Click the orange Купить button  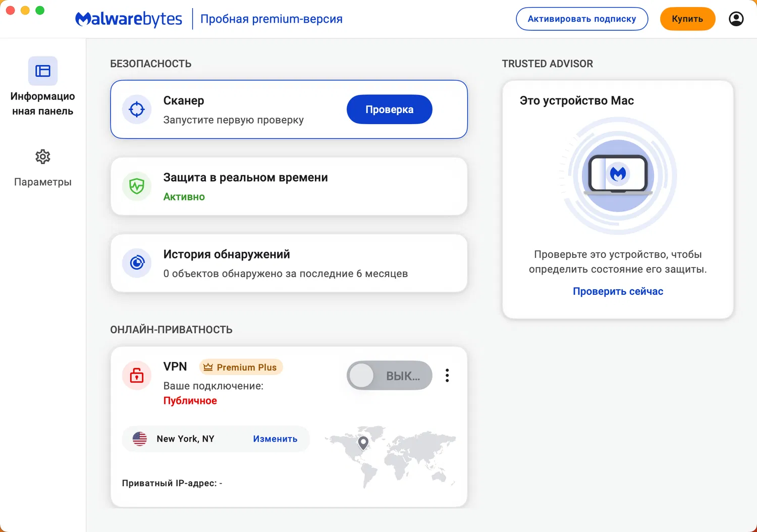pyautogui.click(x=687, y=19)
